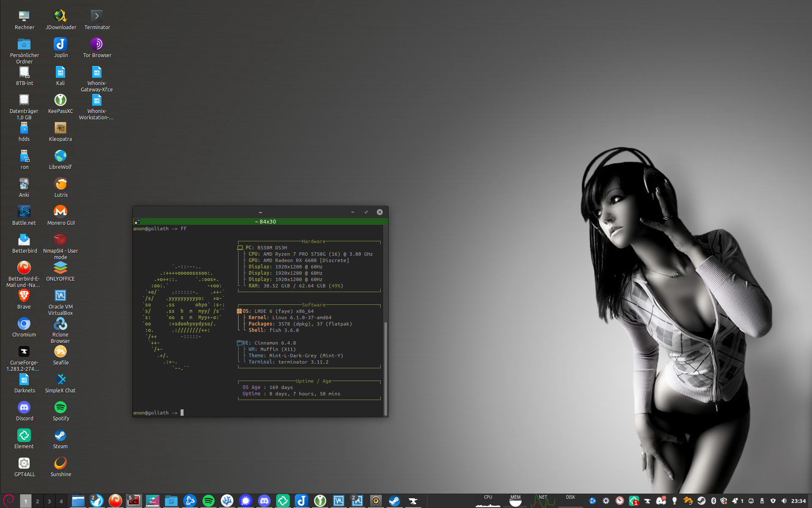812x508 pixels.
Task: Open the removable drives USB tray icon
Action: pos(762,501)
